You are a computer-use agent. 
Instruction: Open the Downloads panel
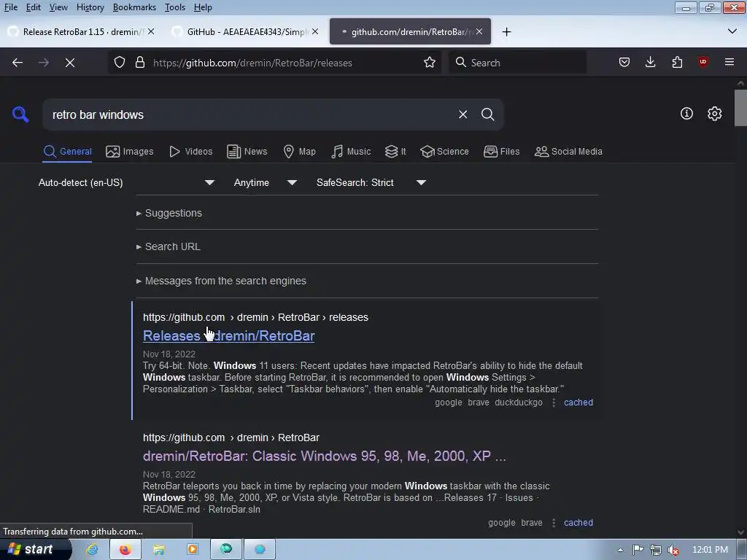click(x=650, y=62)
